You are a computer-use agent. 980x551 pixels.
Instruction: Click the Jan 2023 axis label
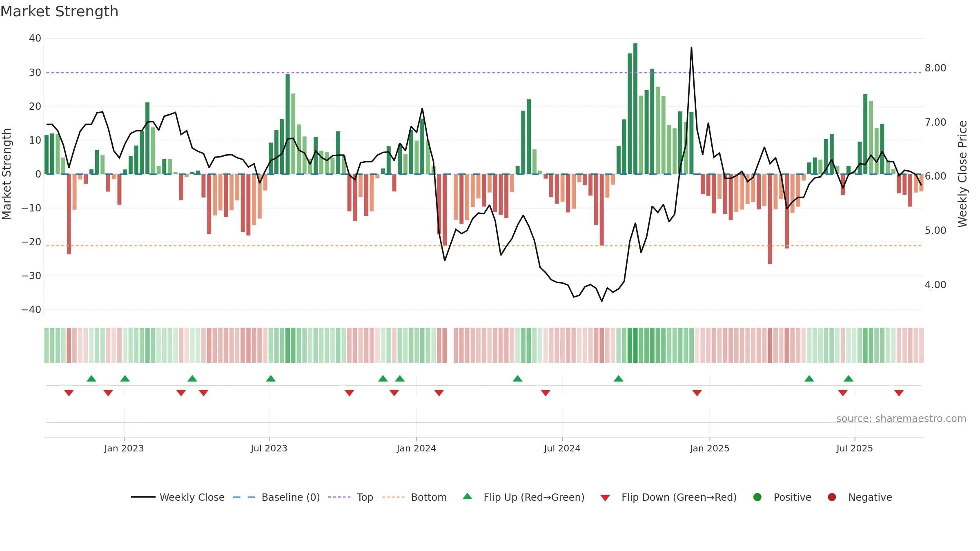pos(124,448)
